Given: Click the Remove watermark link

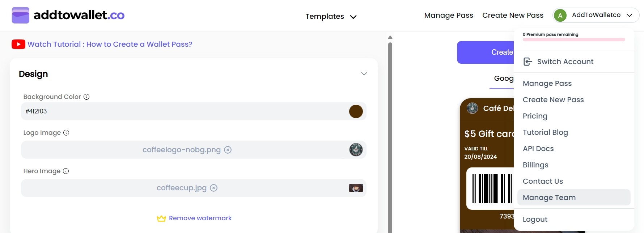Looking at the screenshot, I should tap(200, 218).
